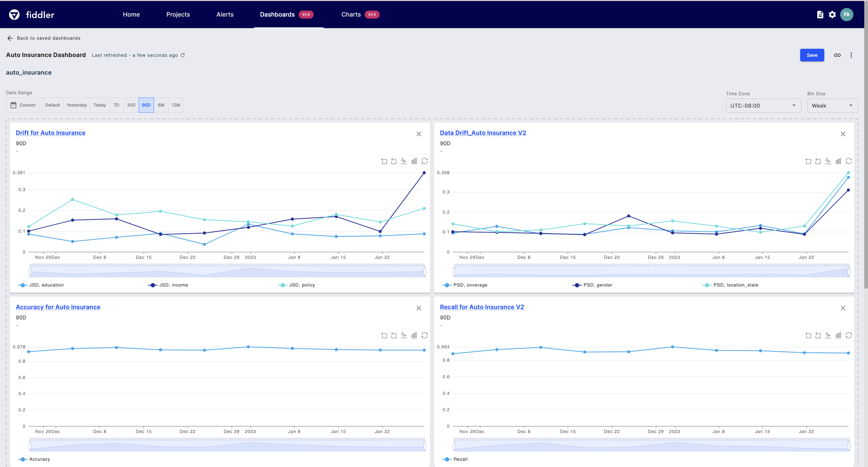The width and height of the screenshot is (868, 467).
Task: Open settings via the gear icon
Action: [832, 15]
